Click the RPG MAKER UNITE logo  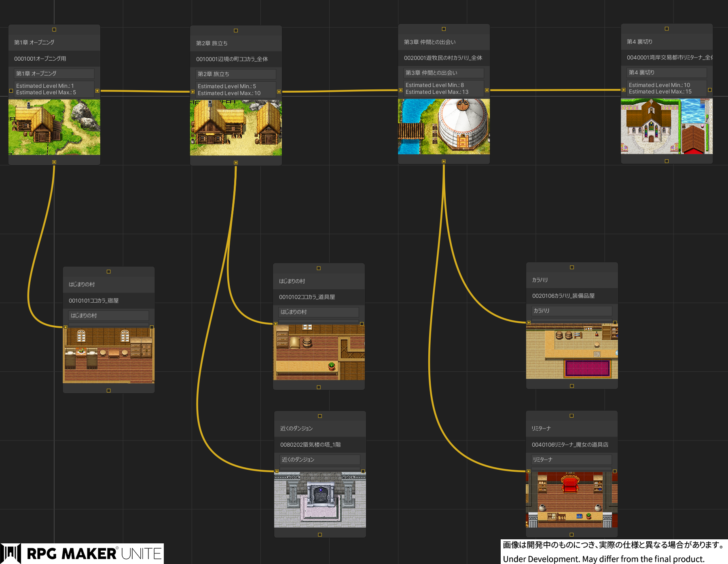tap(82, 553)
